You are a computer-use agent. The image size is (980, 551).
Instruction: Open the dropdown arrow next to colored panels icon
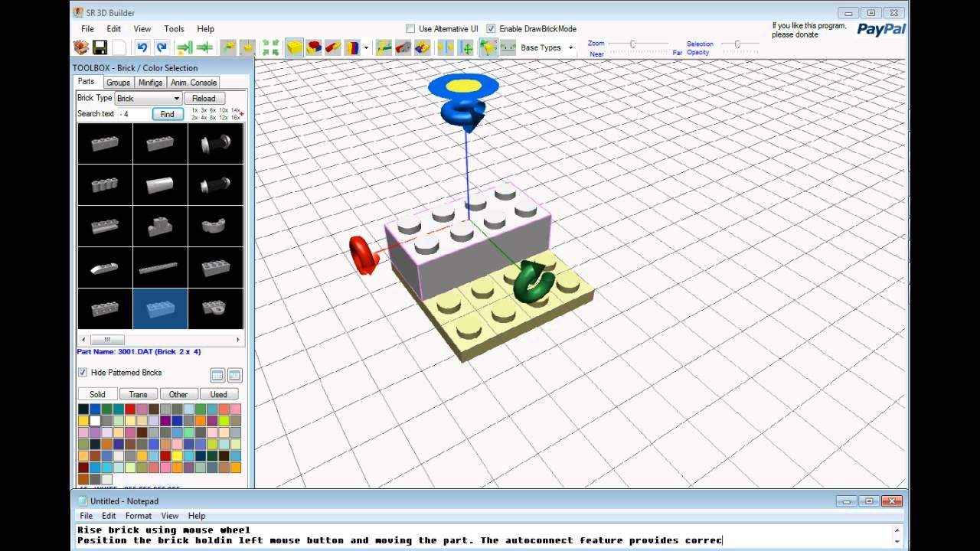(366, 47)
